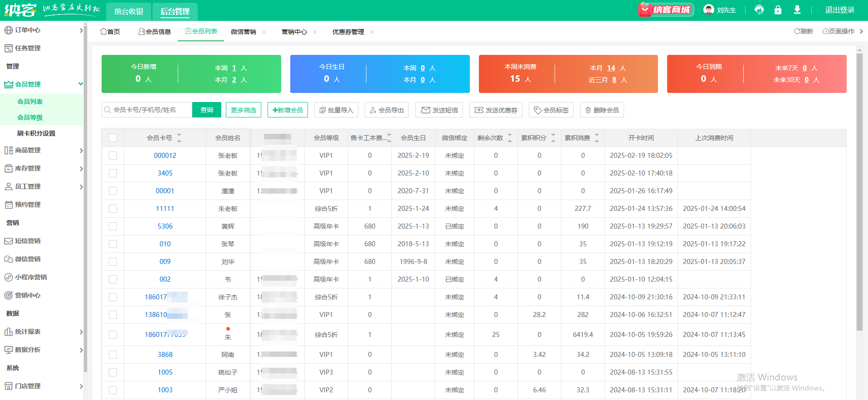This screenshot has width=868, height=400.
Task: Close the 微信营销 tab
Action: pyautogui.click(x=264, y=32)
